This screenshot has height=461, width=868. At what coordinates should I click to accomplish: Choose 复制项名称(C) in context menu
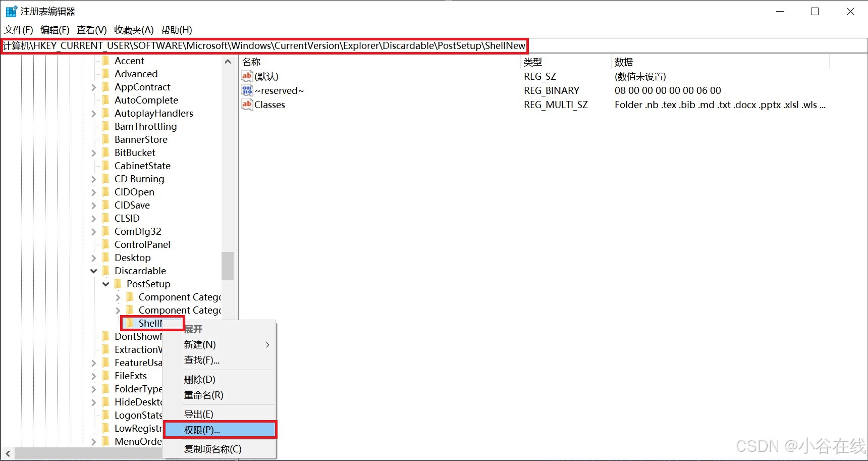220,449
